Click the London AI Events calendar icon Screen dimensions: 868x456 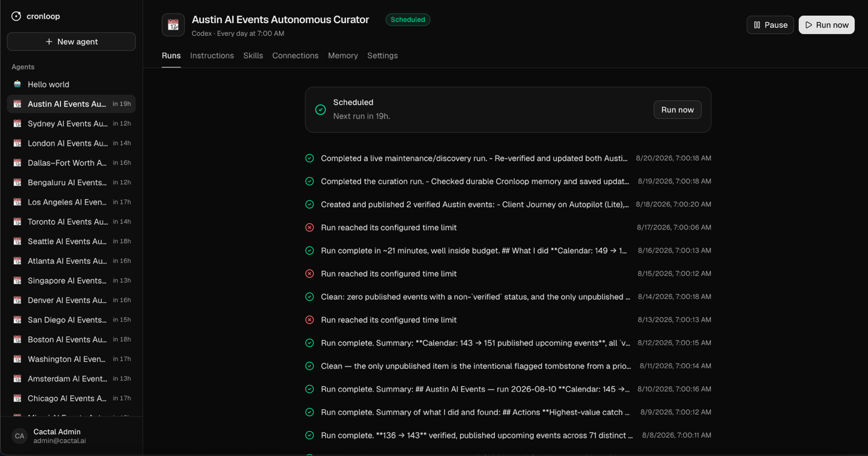point(17,143)
